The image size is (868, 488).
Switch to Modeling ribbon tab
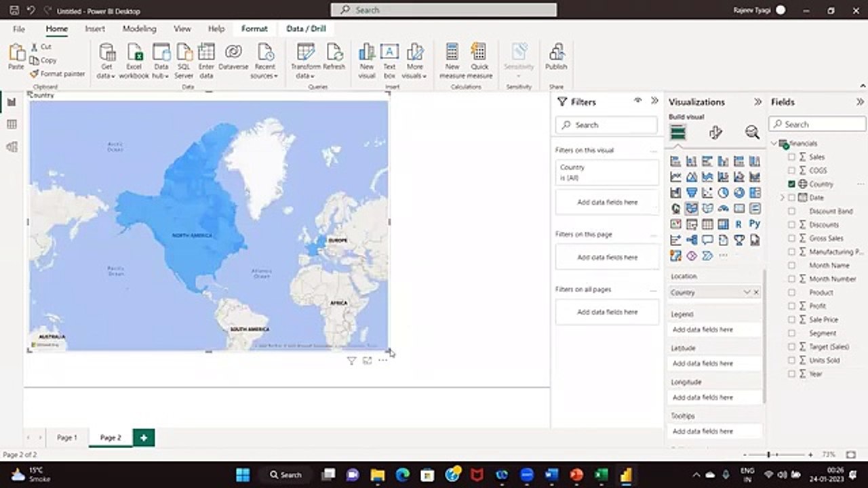click(139, 29)
